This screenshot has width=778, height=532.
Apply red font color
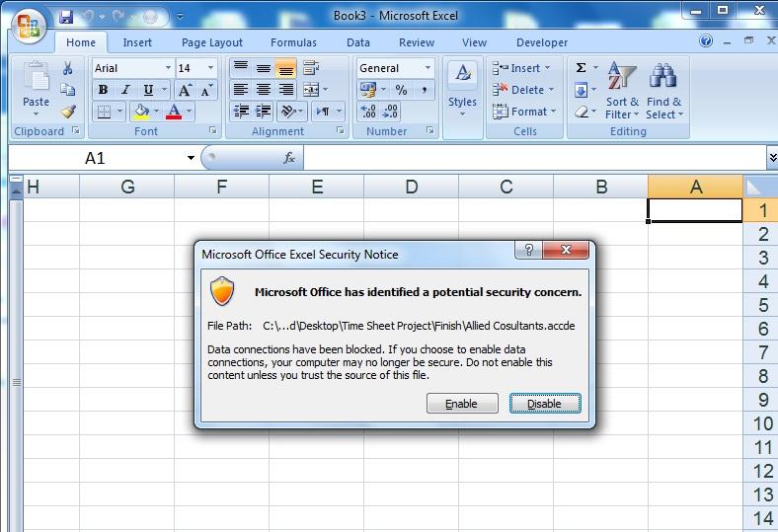(x=174, y=112)
